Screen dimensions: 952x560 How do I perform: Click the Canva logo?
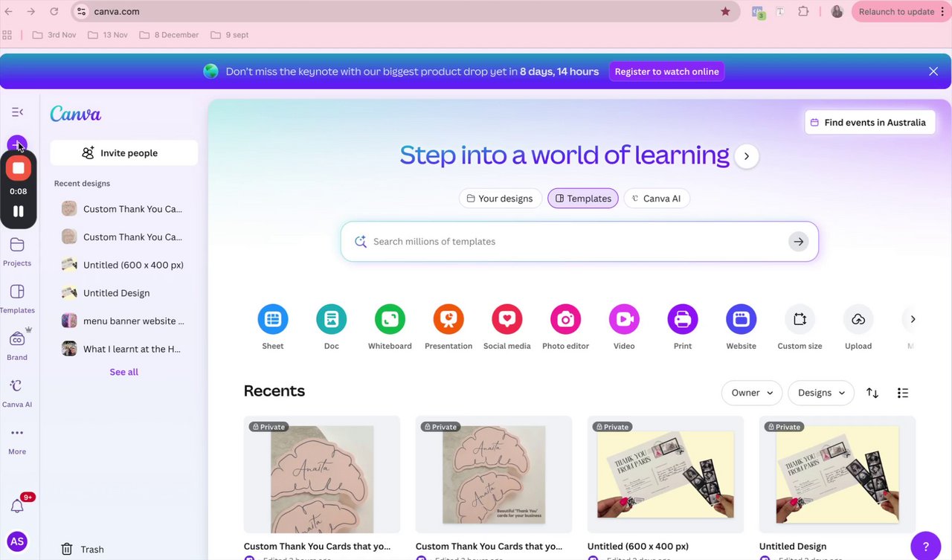point(75,114)
